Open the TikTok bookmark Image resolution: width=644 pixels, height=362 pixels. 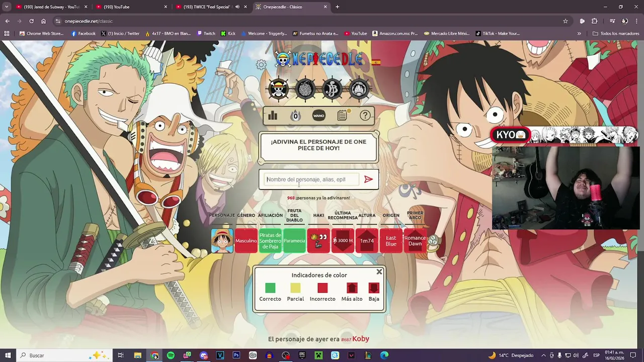(x=498, y=34)
